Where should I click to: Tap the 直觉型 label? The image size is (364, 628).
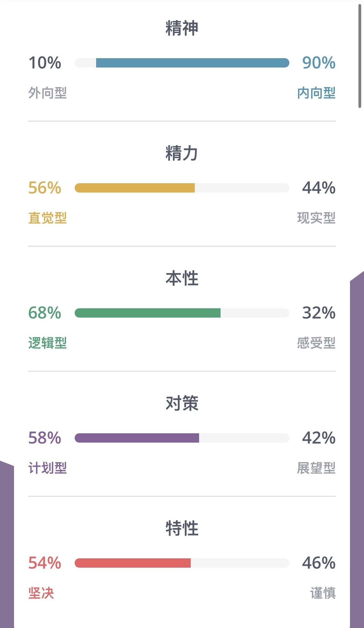pyautogui.click(x=48, y=218)
